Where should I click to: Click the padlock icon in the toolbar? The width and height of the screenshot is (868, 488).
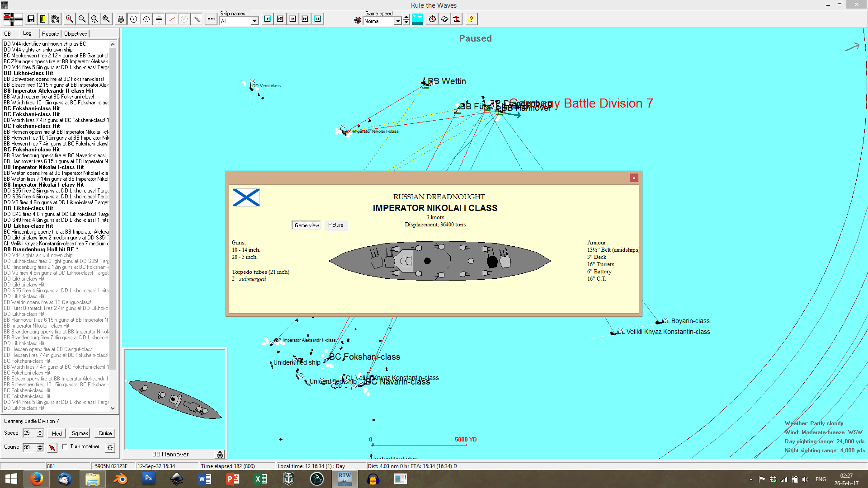tap(121, 19)
